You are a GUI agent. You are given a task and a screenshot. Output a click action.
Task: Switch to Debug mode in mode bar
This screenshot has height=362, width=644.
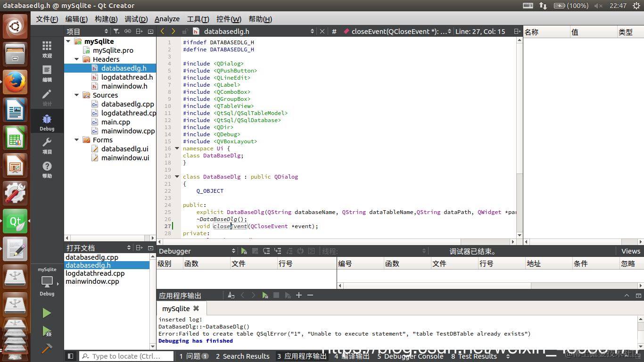coord(47,122)
